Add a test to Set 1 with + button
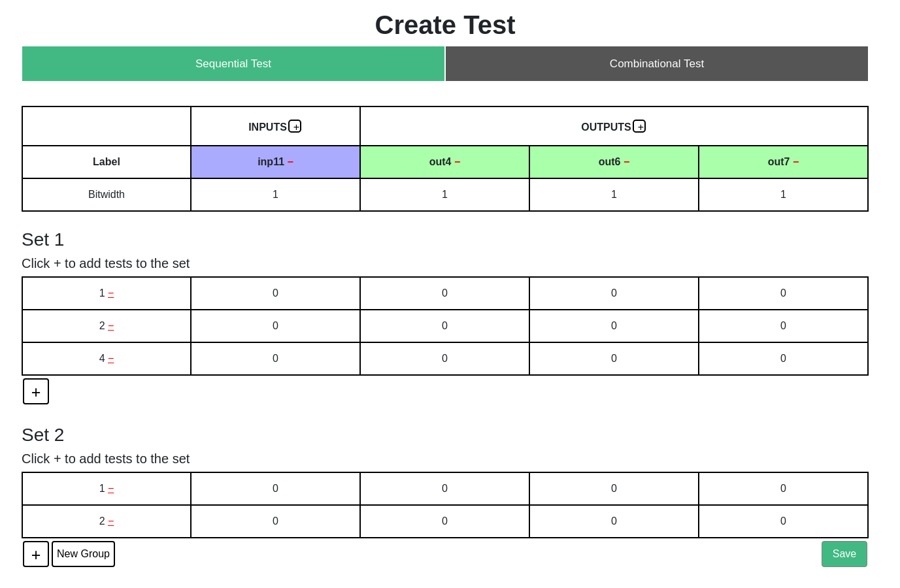This screenshot has height=588, width=900. click(x=36, y=391)
